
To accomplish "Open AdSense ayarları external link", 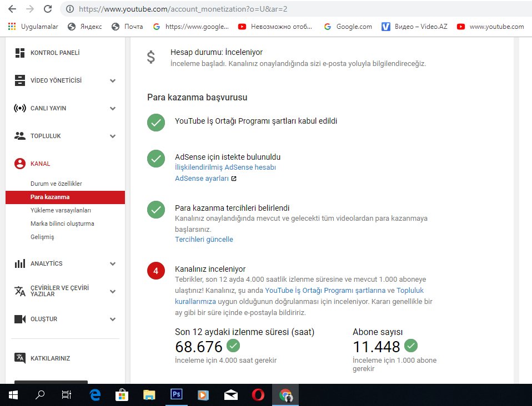I will [205, 179].
